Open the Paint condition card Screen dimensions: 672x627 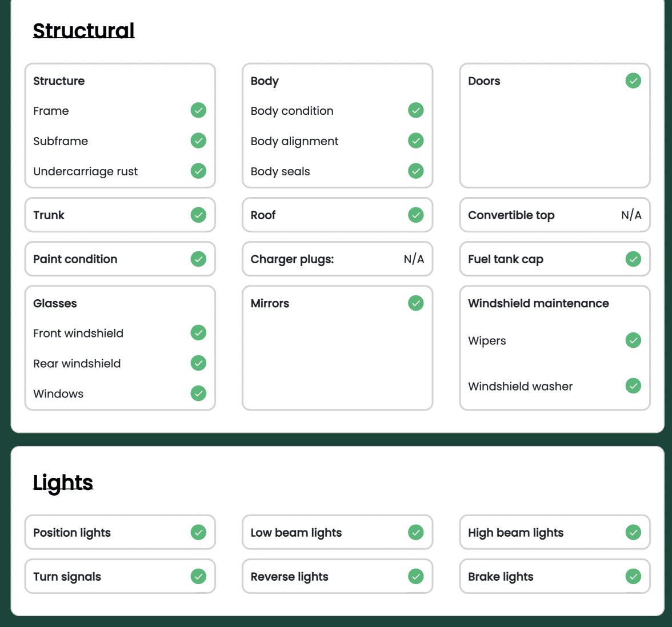120,259
